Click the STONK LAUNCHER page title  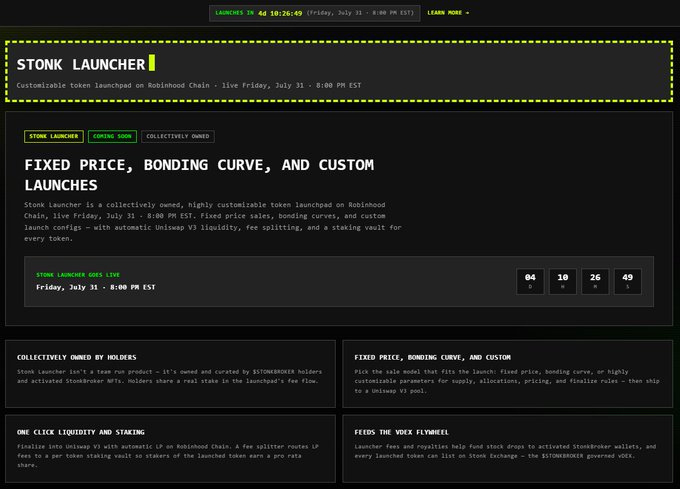tap(81, 65)
